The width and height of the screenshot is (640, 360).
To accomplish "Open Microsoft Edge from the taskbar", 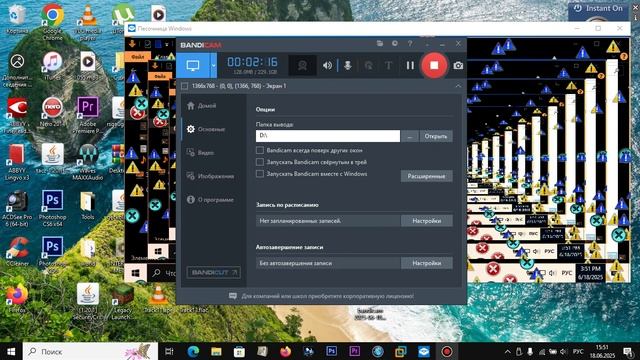I will point(193,351).
